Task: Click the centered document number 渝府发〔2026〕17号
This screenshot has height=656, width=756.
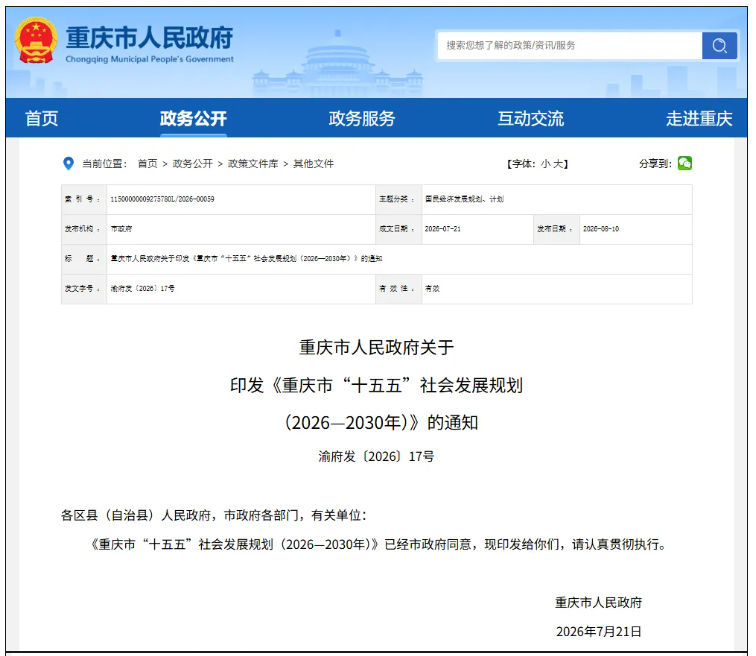Action: 377,456
